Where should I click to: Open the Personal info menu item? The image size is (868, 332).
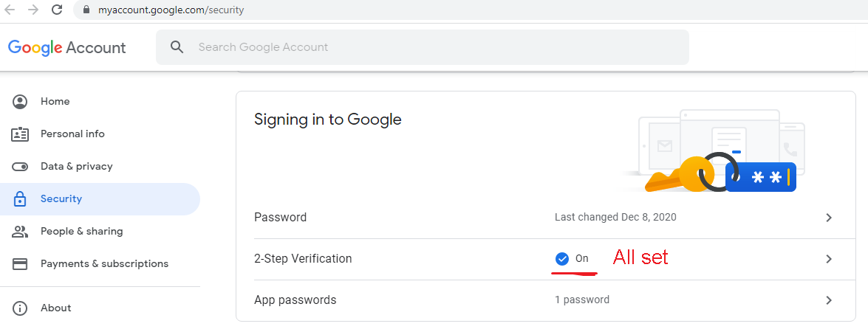click(100, 134)
